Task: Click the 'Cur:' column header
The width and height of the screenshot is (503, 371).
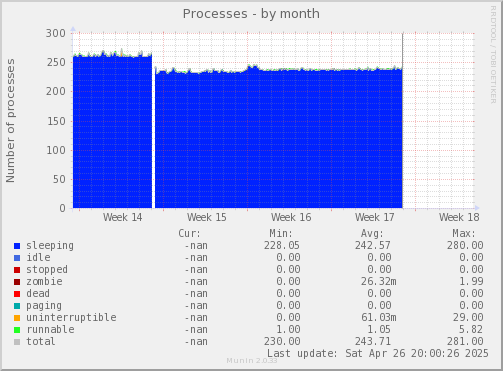Action: coord(189,233)
